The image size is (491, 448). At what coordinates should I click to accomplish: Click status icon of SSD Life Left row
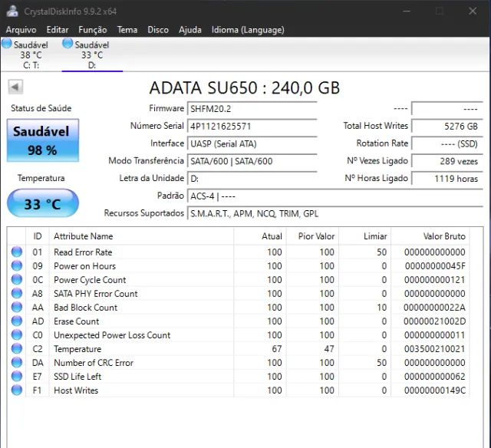coord(17,376)
